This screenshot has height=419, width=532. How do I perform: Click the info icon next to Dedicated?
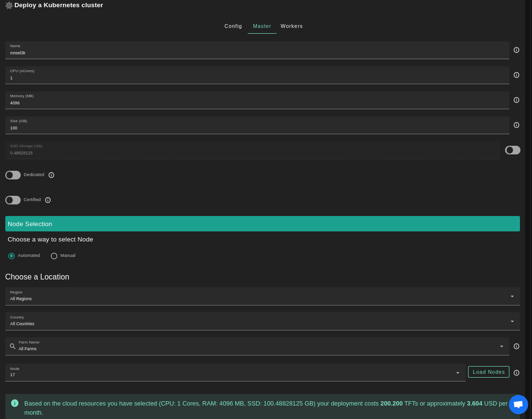[51, 175]
